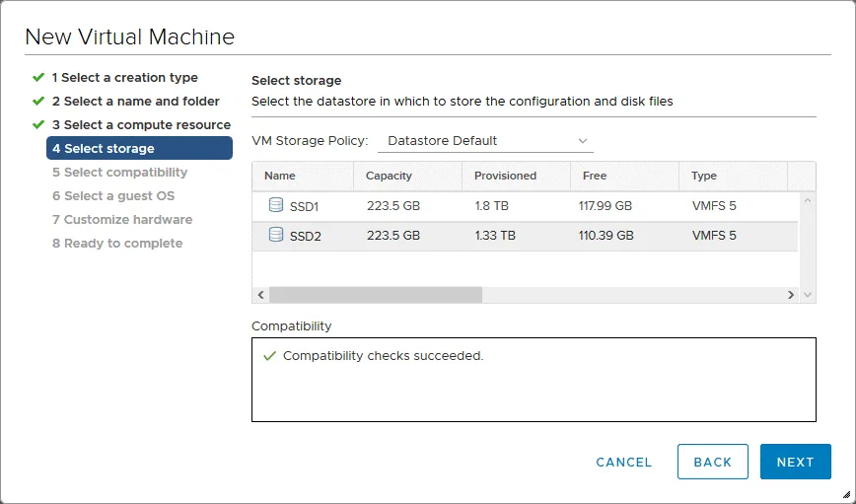Image resolution: width=856 pixels, height=504 pixels.
Task: Sort datastores by the Name column
Action: tap(280, 176)
